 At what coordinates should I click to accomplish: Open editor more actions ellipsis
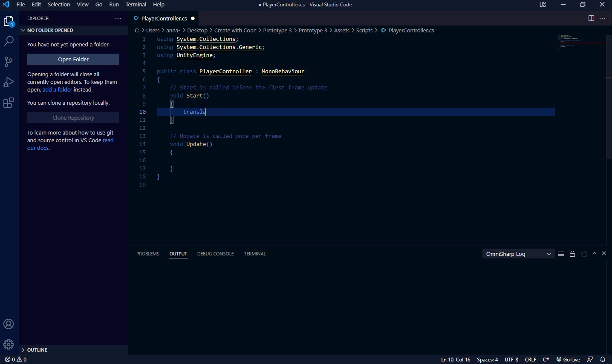602,18
